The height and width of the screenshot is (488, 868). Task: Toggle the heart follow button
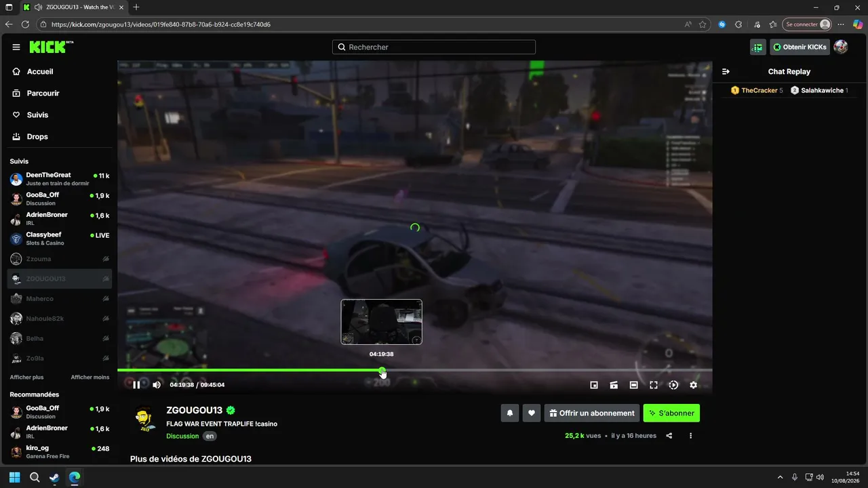(x=532, y=413)
